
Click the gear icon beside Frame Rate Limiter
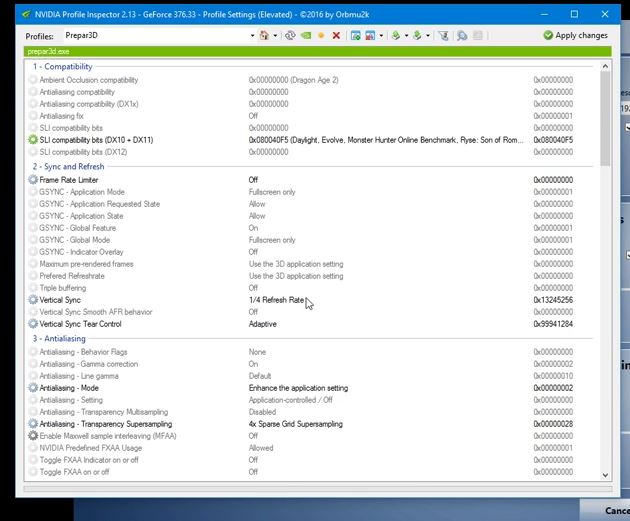33,180
